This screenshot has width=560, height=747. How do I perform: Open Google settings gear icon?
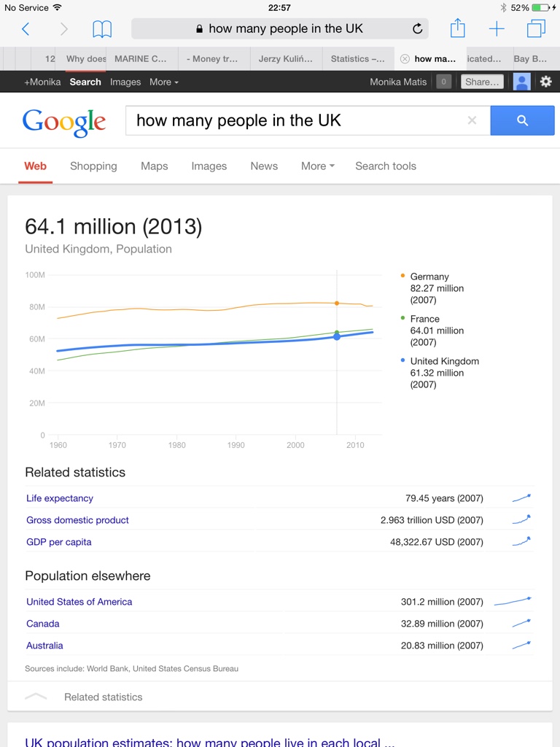[545, 82]
